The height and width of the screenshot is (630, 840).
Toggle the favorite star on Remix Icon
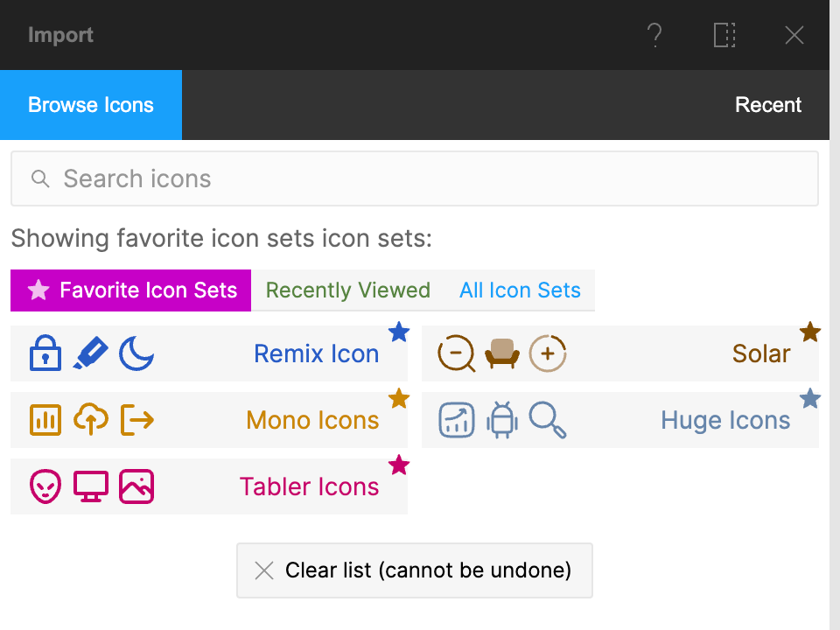[x=399, y=332]
